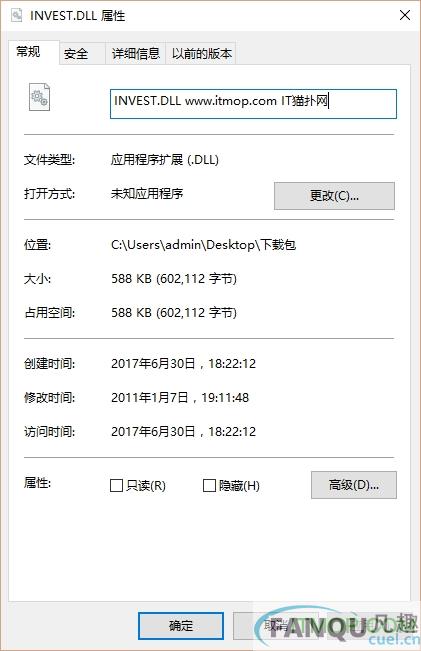Close the INVEST.DLL properties dialog
Viewport: 421px width, 651px height.
point(405,15)
